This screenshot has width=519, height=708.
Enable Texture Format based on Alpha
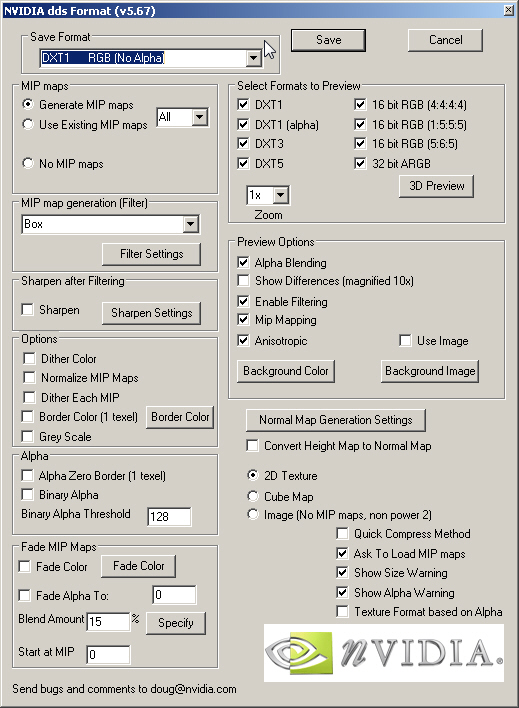click(x=342, y=612)
